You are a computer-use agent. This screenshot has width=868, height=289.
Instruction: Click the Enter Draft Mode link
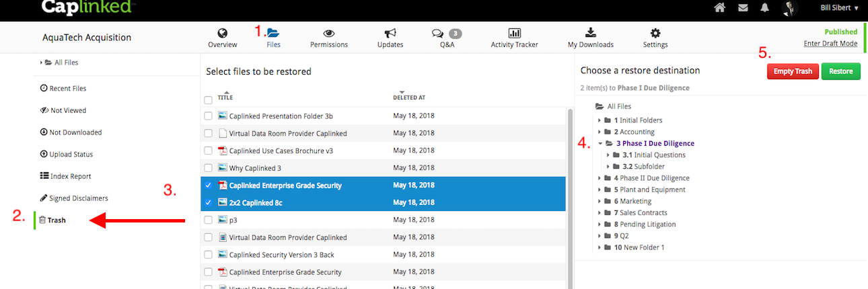(830, 44)
